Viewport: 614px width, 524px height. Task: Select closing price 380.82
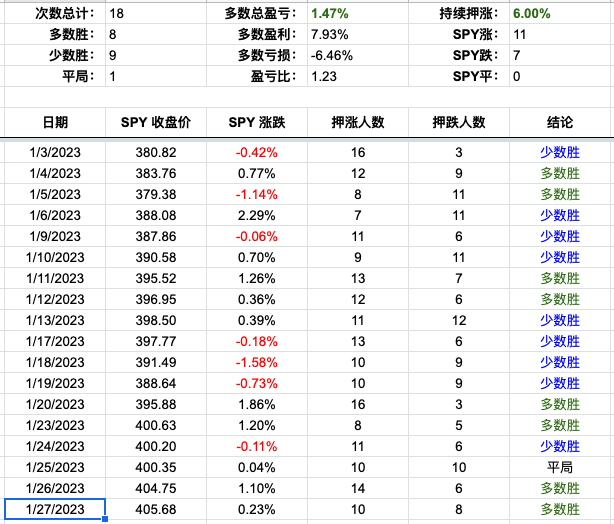click(156, 152)
